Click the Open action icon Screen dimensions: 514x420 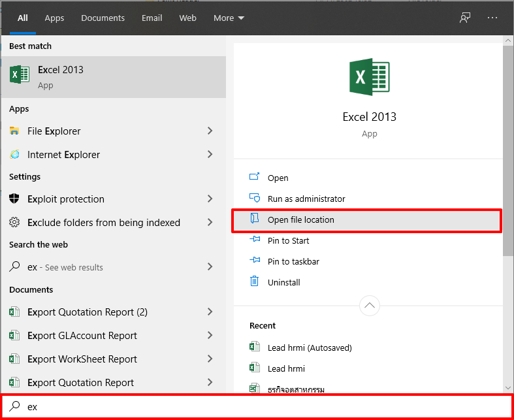254,177
